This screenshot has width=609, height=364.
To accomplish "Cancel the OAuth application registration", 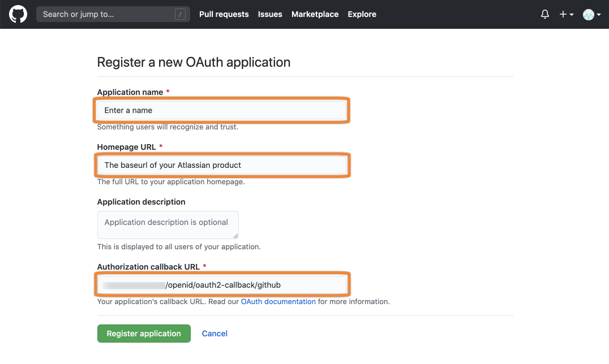I will point(215,333).
